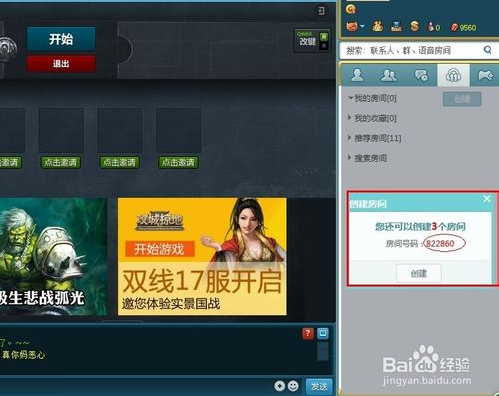Click the 开始 start button
The image size is (499, 396).
click(x=61, y=39)
